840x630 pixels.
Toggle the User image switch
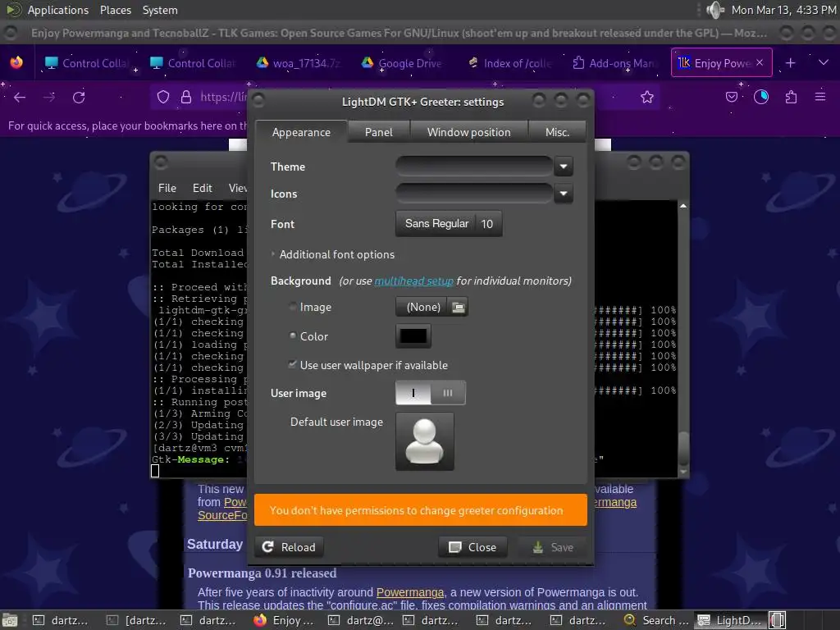(430, 393)
